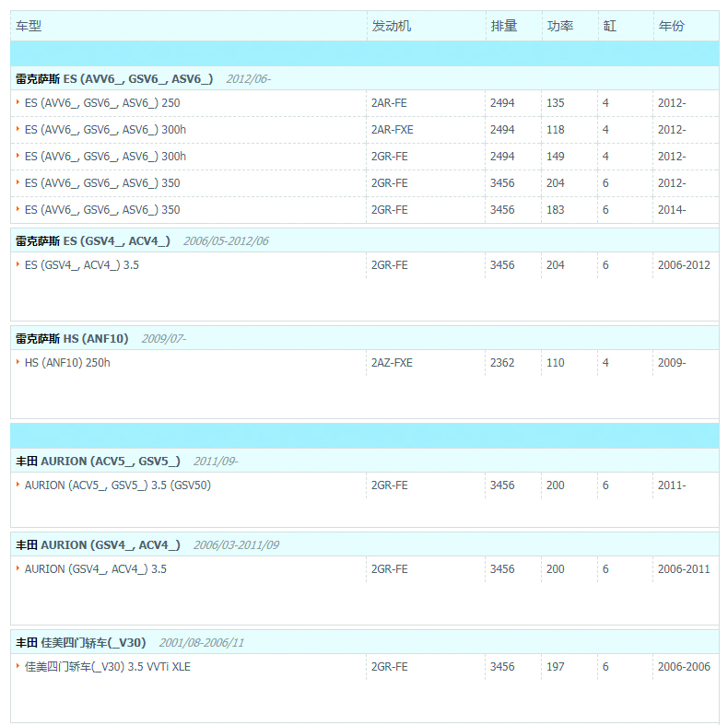Click engine cell 2AR-FXE
728x725 pixels.
(392, 130)
